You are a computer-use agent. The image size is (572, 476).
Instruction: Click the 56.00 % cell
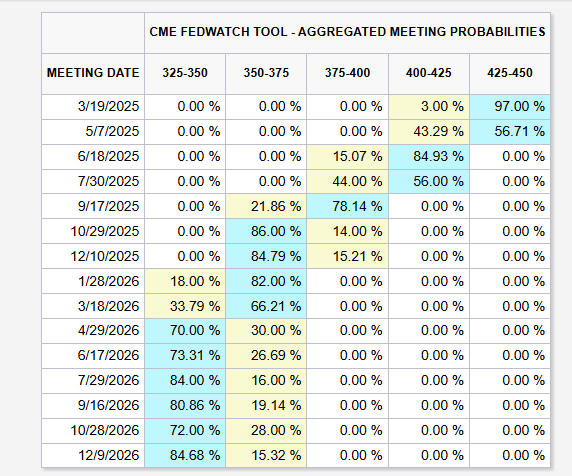tap(429, 181)
